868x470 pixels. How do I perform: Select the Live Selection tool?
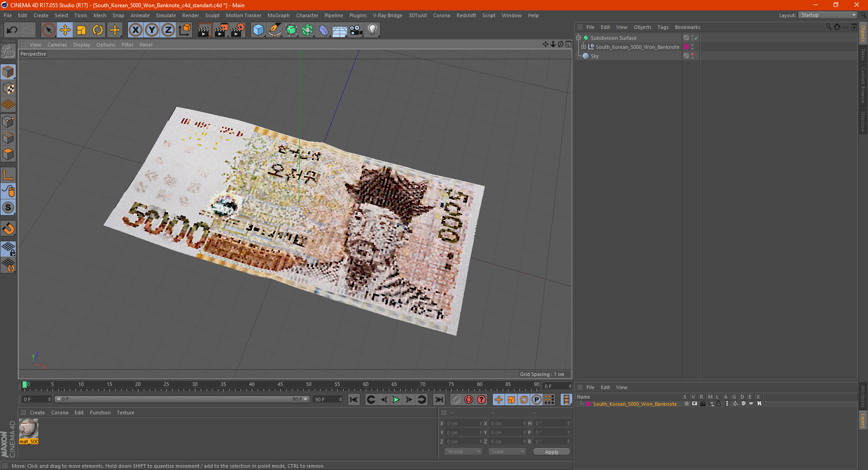tap(48, 30)
